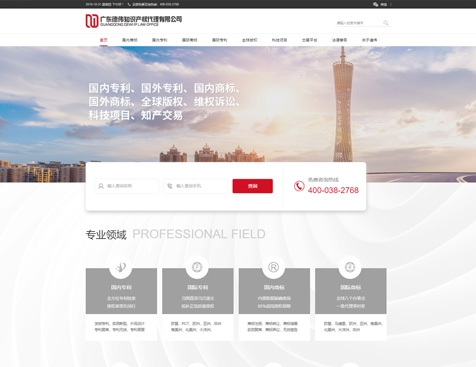Click the 国际商标 circular card icon
476x367 pixels.
[350, 267]
